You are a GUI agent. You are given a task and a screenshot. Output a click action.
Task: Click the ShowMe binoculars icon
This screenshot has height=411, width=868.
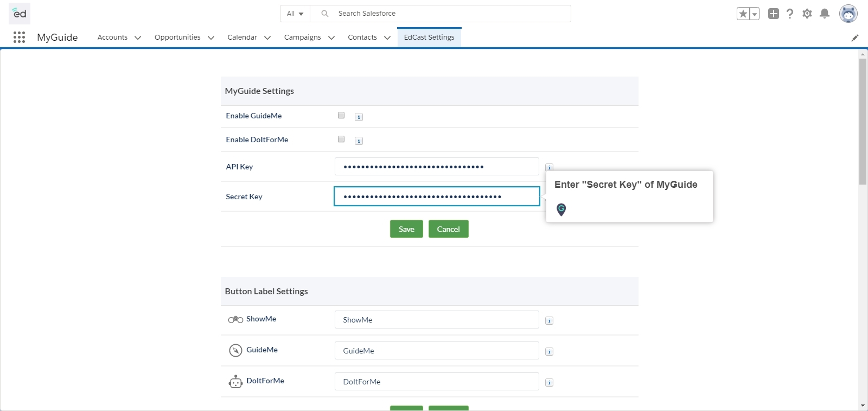(235, 319)
